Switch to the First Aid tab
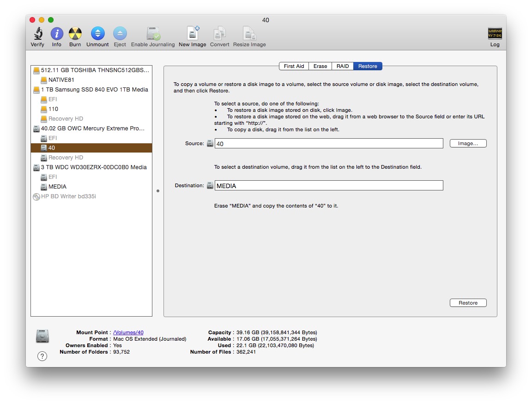Image resolution: width=532 pixels, height=404 pixels. click(294, 66)
